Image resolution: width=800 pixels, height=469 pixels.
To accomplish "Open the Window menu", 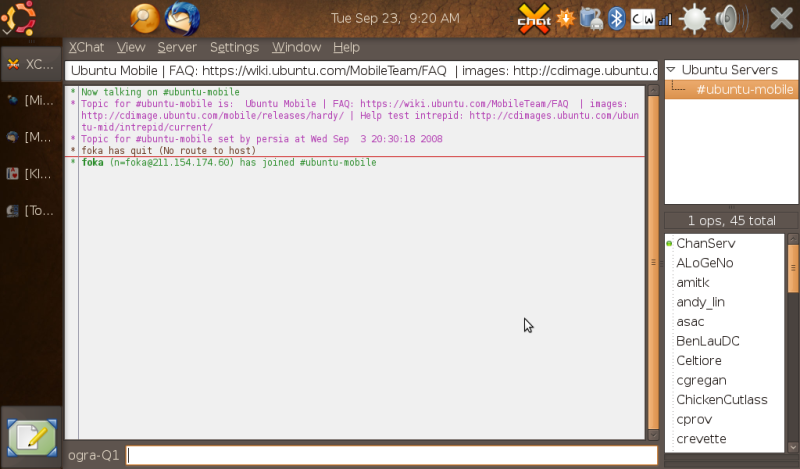I will (296, 47).
